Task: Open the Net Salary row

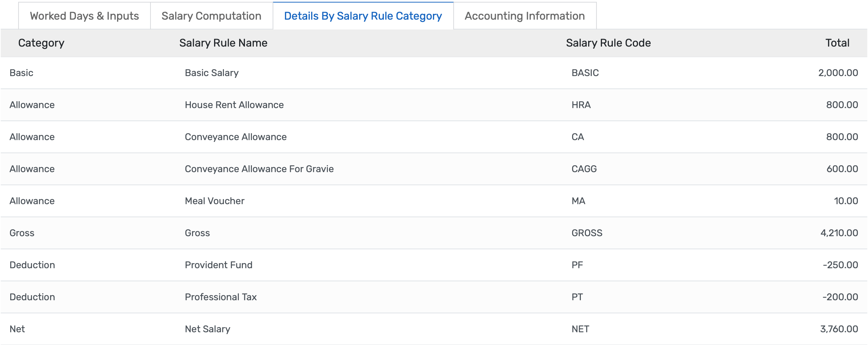Action: 207,329
